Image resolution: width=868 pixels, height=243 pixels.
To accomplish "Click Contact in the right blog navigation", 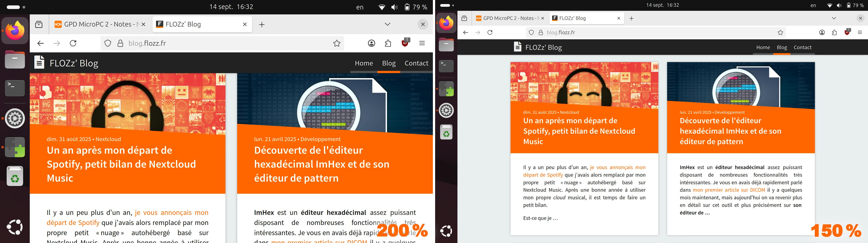I will click(802, 47).
